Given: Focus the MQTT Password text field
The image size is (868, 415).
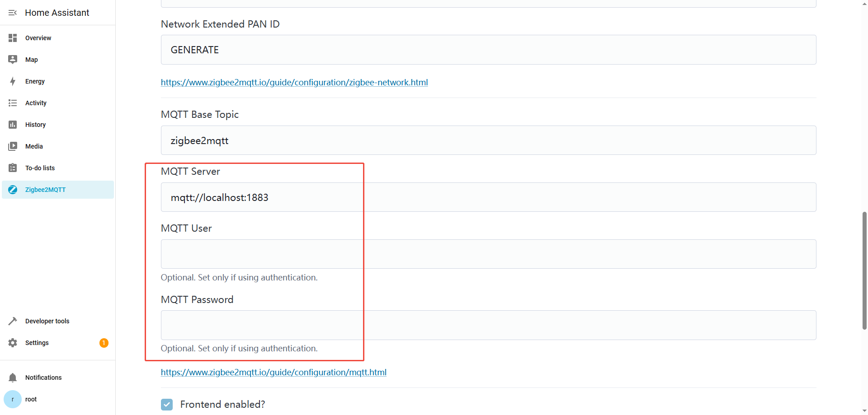Looking at the screenshot, I should click(x=488, y=325).
